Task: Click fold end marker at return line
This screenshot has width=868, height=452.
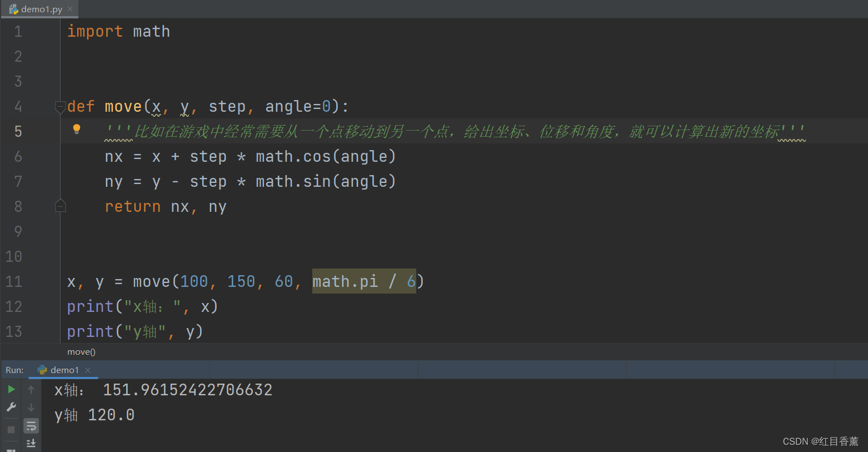Action: point(61,206)
